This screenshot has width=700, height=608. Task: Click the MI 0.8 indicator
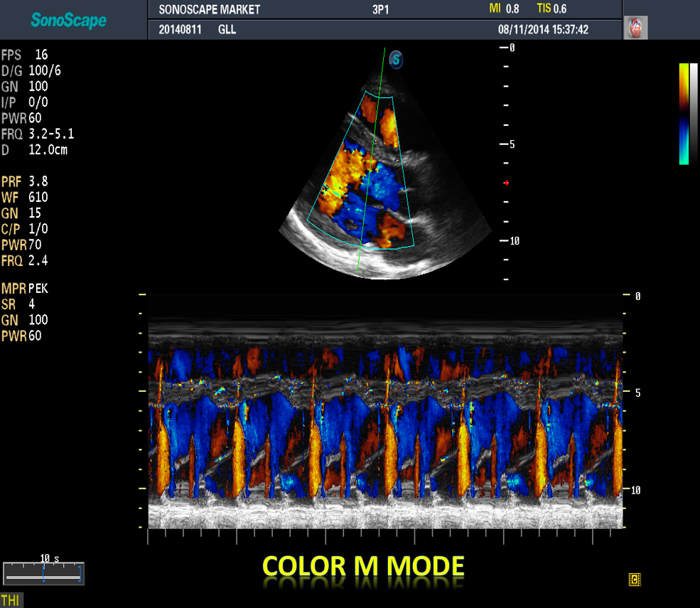[504, 9]
